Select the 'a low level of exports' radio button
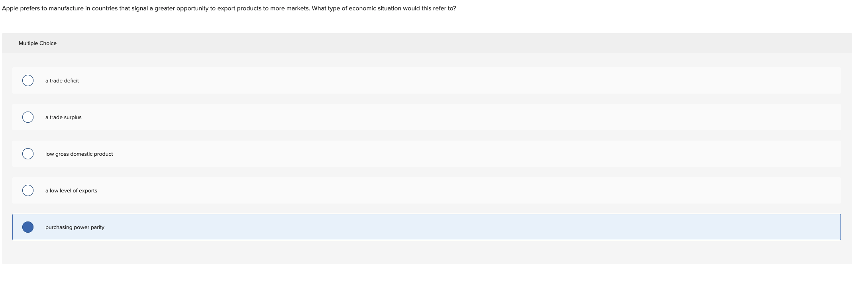This screenshot has width=868, height=290. (x=27, y=190)
